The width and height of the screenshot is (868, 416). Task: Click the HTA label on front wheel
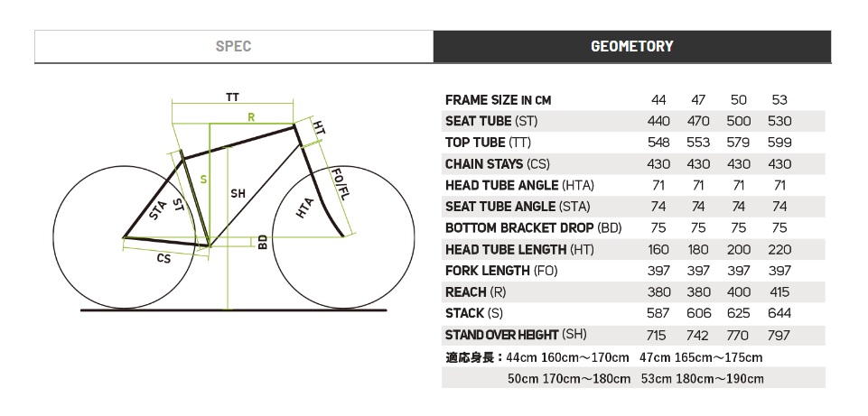coord(305,208)
